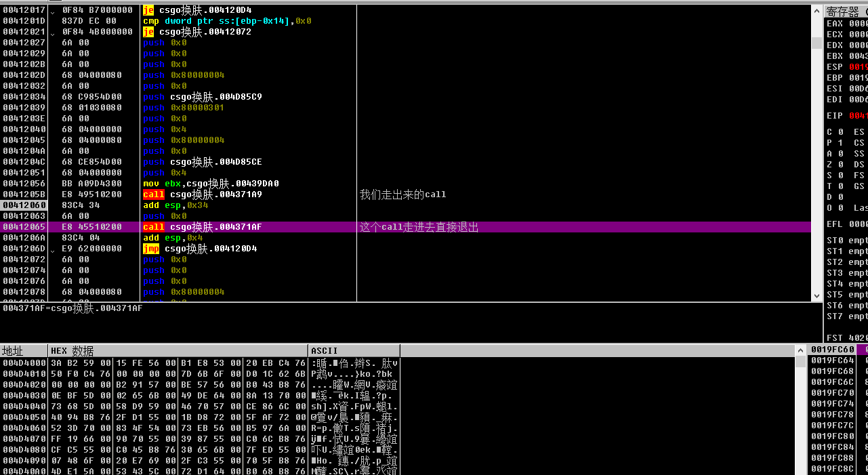The image size is (868, 475).
Task: Select the EBP register
Action: click(x=847, y=78)
